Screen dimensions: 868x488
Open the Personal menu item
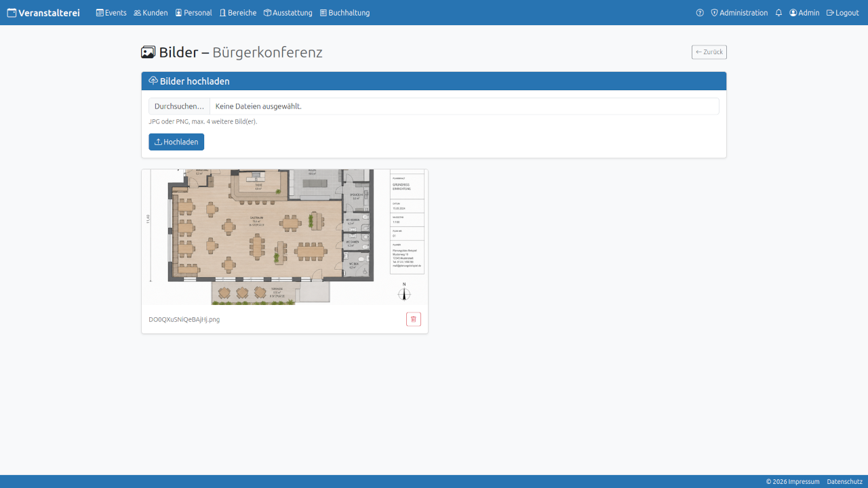click(x=193, y=13)
